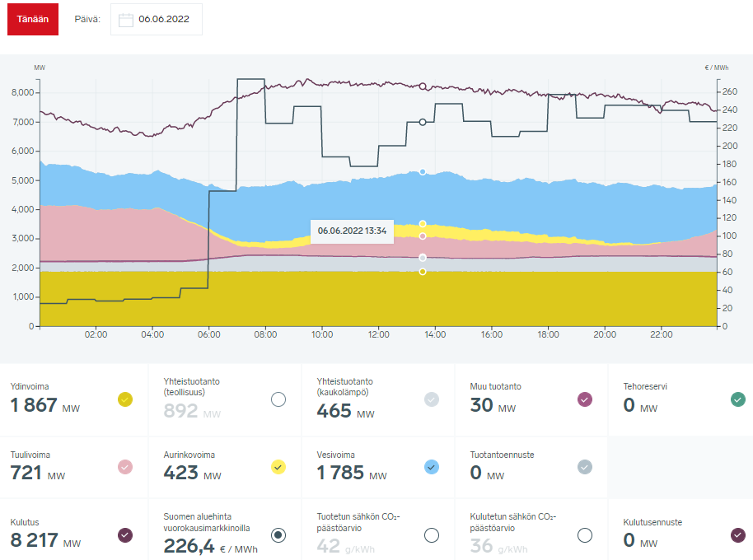Open the calendar icon in date field
This screenshot has width=753, height=560.
tap(126, 20)
